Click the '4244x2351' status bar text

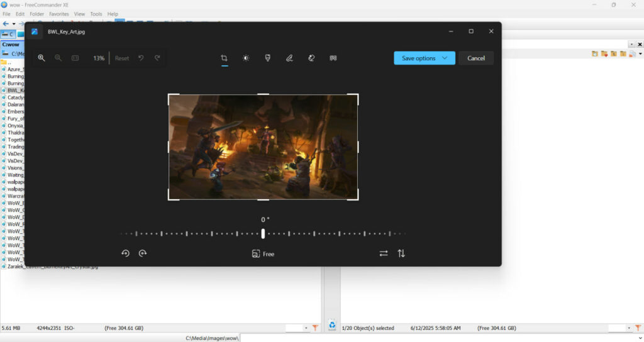click(49, 328)
